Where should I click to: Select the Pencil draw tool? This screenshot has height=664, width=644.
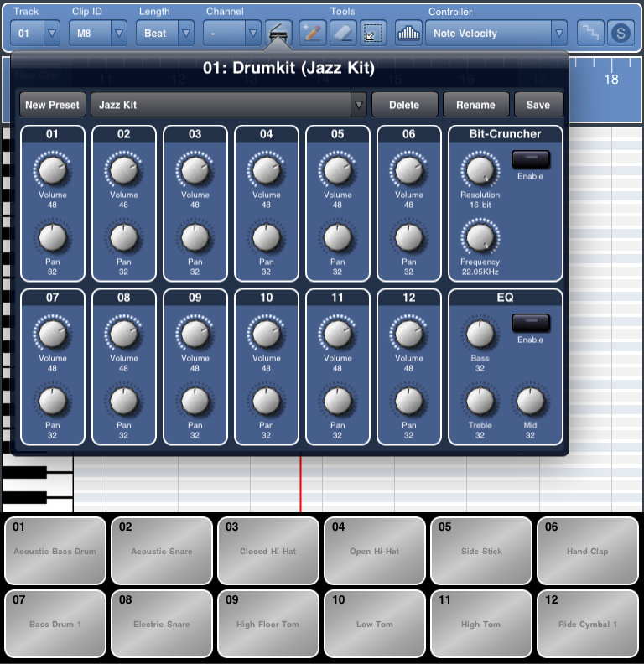tap(313, 33)
